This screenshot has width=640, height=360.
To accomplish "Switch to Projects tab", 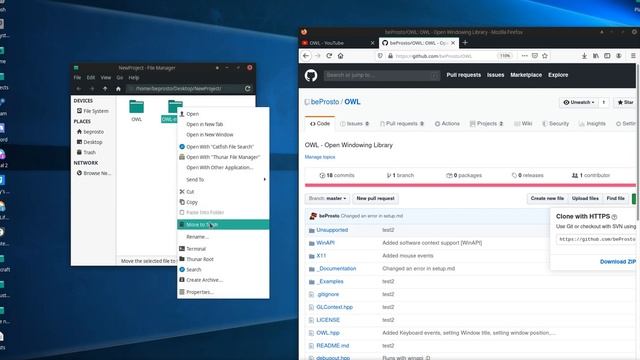I will (487, 124).
